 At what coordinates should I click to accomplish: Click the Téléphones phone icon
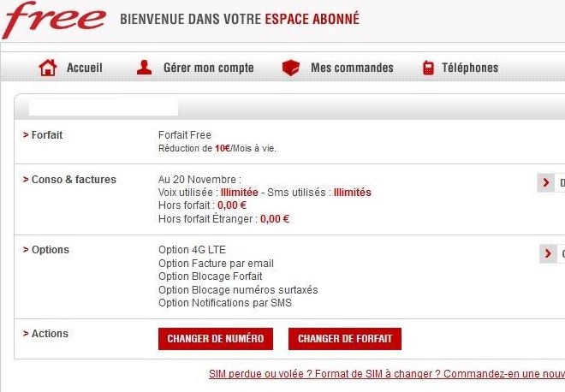pyautogui.click(x=428, y=68)
